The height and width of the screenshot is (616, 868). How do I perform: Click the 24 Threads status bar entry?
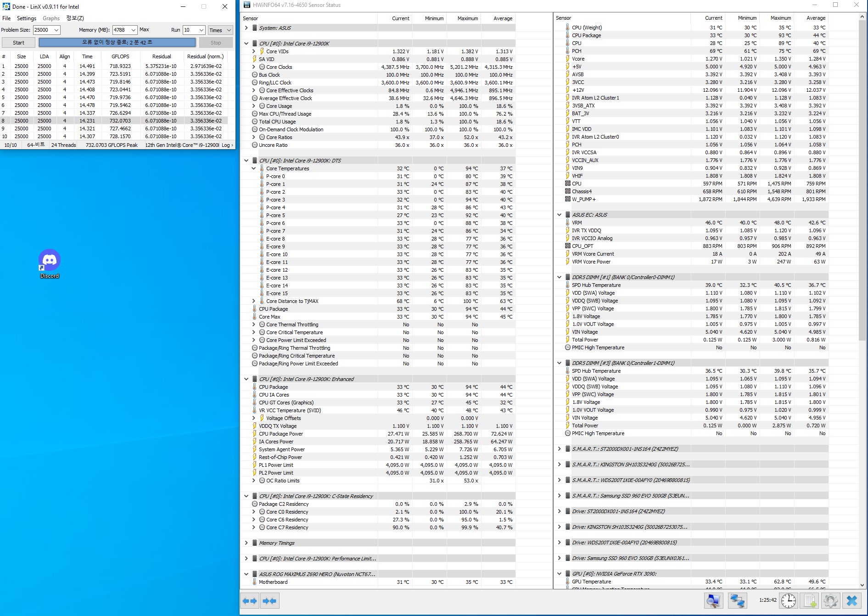(x=63, y=145)
